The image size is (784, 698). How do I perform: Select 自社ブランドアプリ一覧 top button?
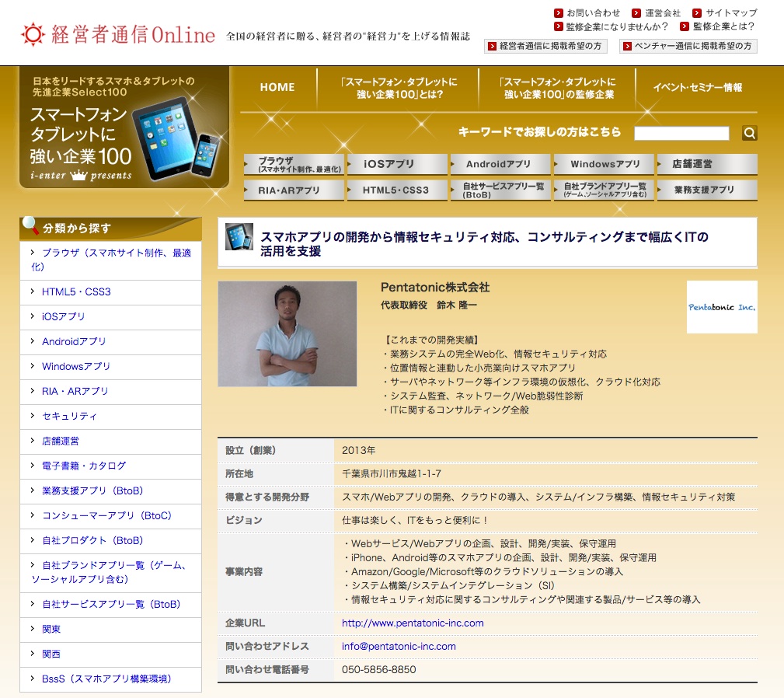pos(604,190)
